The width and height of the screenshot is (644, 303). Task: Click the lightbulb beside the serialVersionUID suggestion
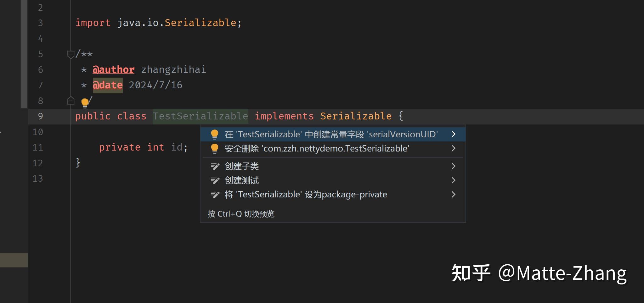coord(215,134)
